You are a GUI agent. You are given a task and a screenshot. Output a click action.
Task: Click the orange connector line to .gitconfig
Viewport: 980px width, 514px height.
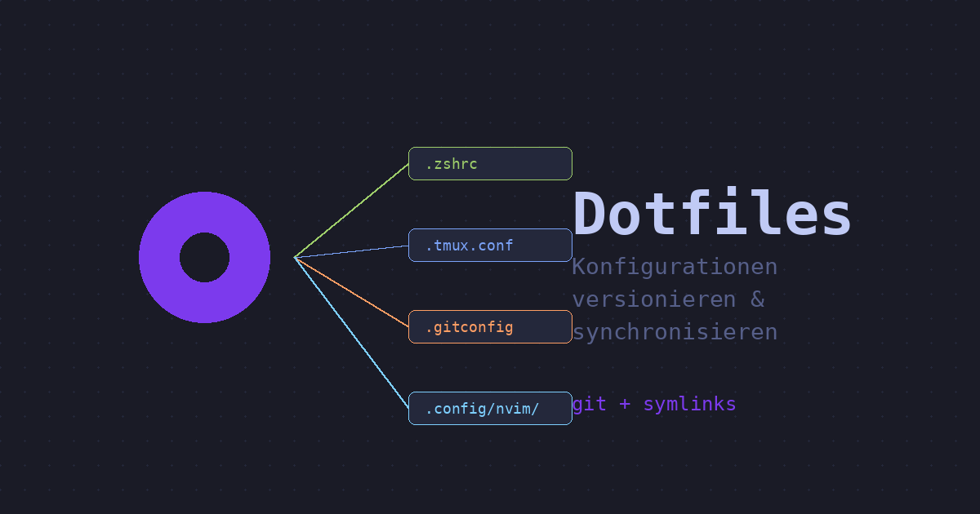(x=351, y=292)
